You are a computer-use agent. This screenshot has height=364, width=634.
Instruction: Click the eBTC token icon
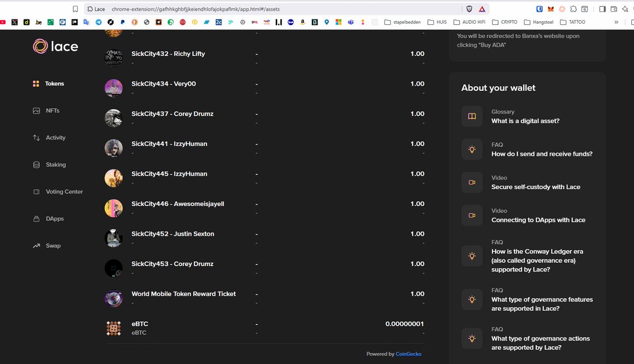click(114, 329)
